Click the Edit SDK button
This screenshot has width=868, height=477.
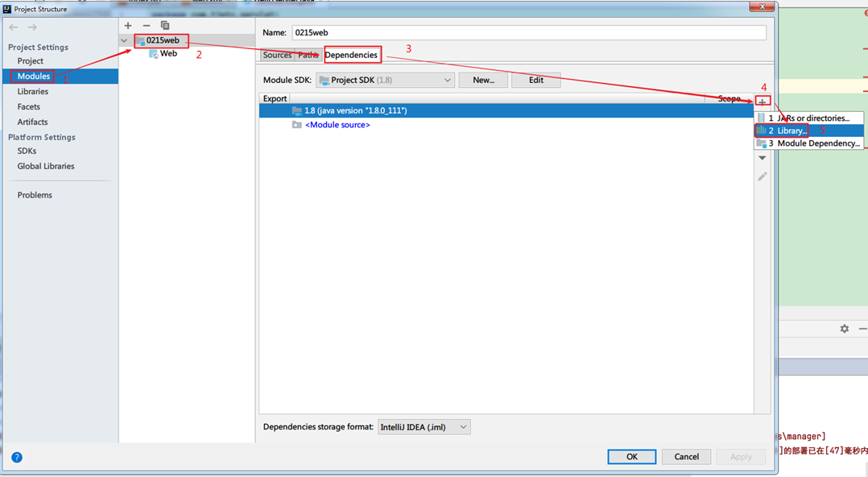coord(536,81)
